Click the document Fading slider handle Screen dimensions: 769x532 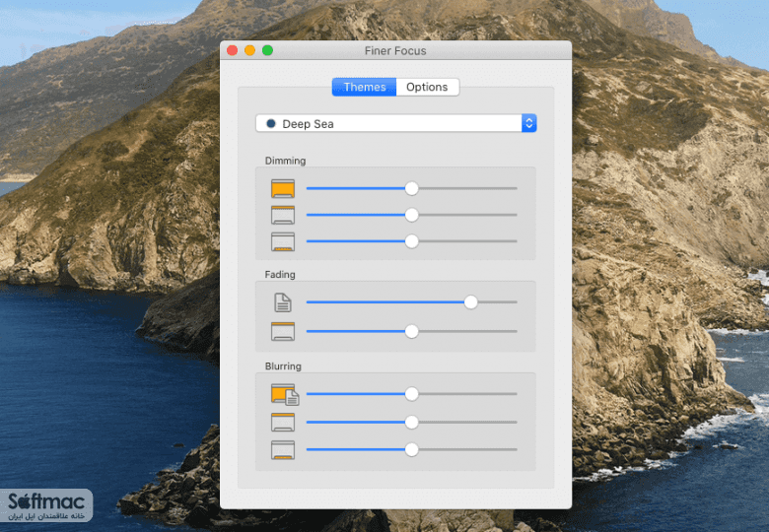point(471,302)
